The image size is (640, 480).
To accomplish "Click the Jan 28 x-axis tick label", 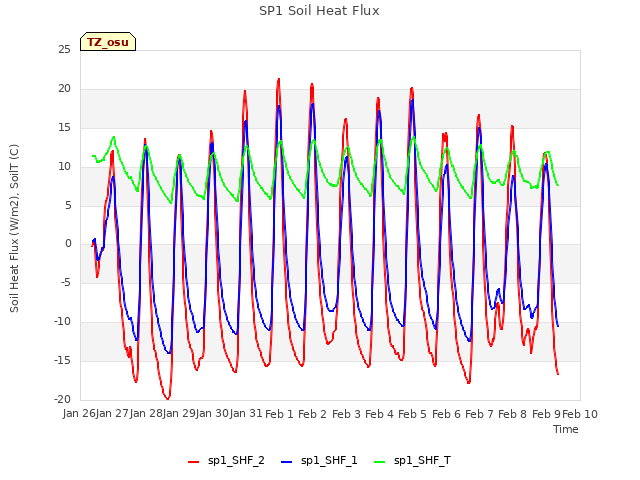I will 146,414.
